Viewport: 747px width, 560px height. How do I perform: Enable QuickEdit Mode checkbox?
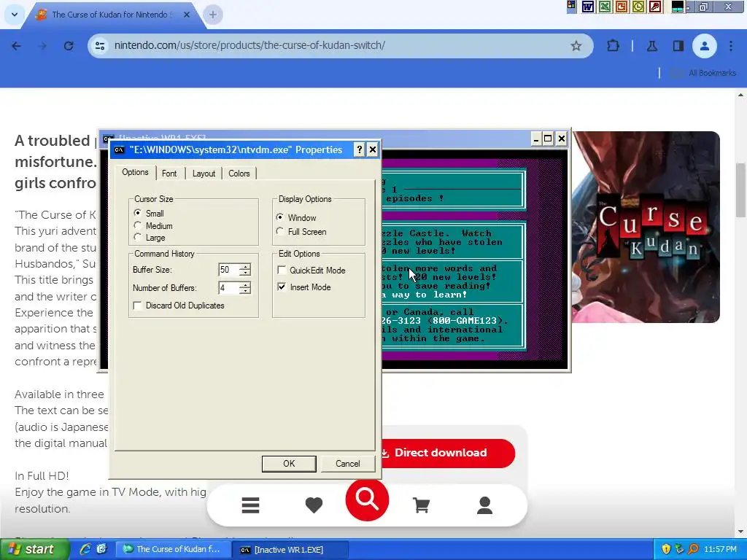pyautogui.click(x=282, y=270)
